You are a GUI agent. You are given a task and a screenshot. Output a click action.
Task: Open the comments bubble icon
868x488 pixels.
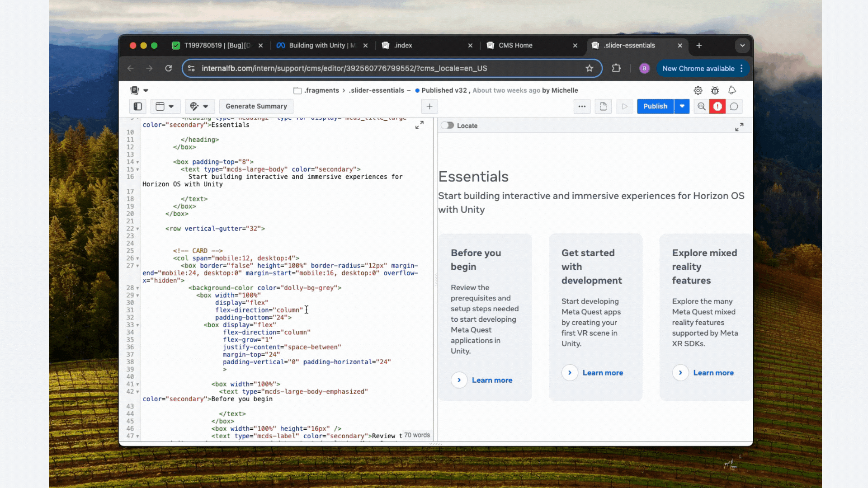(x=734, y=107)
